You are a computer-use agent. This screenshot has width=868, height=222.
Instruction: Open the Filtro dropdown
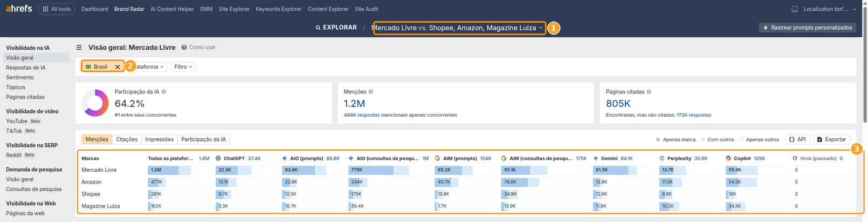tap(183, 67)
